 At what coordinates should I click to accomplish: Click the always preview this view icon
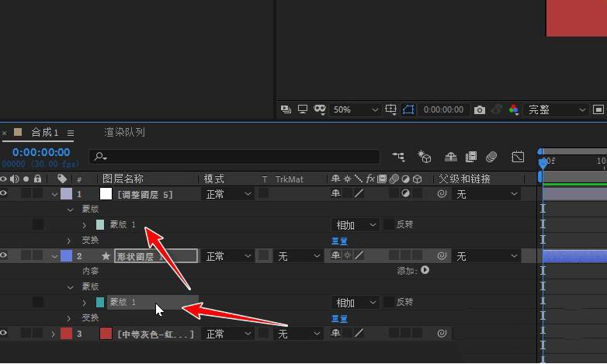tap(286, 109)
